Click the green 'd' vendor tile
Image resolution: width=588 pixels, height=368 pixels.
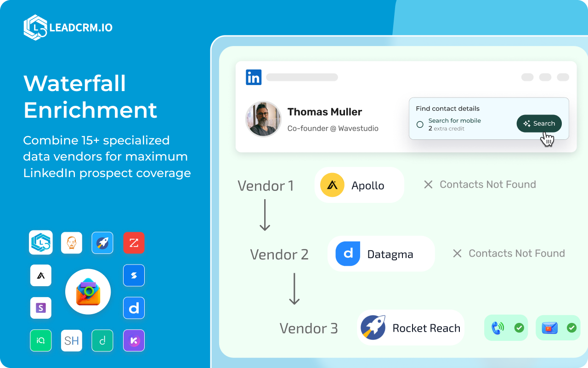(102, 341)
